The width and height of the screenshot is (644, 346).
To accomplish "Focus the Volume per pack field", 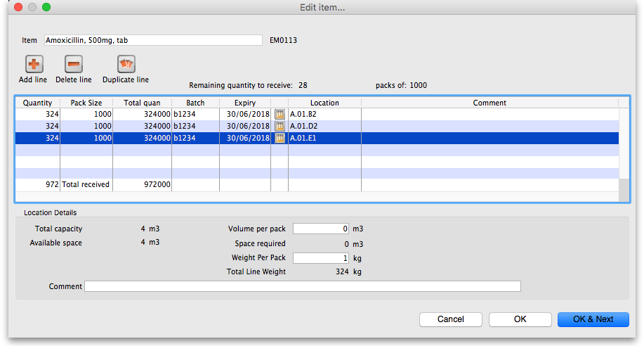I will click(321, 229).
